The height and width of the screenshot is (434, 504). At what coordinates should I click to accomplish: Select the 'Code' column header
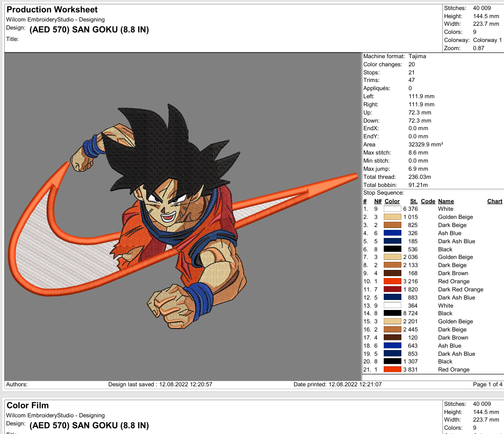tap(428, 201)
